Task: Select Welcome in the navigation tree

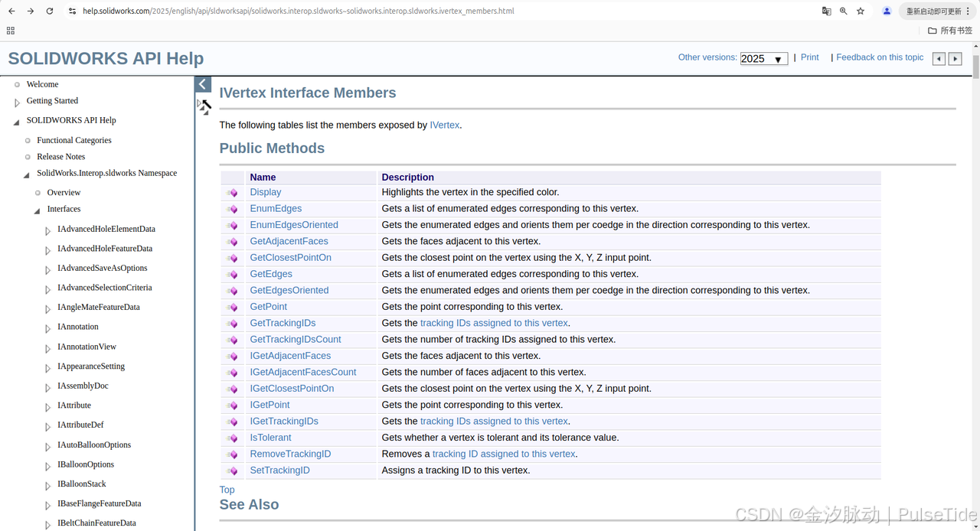Action: [42, 84]
